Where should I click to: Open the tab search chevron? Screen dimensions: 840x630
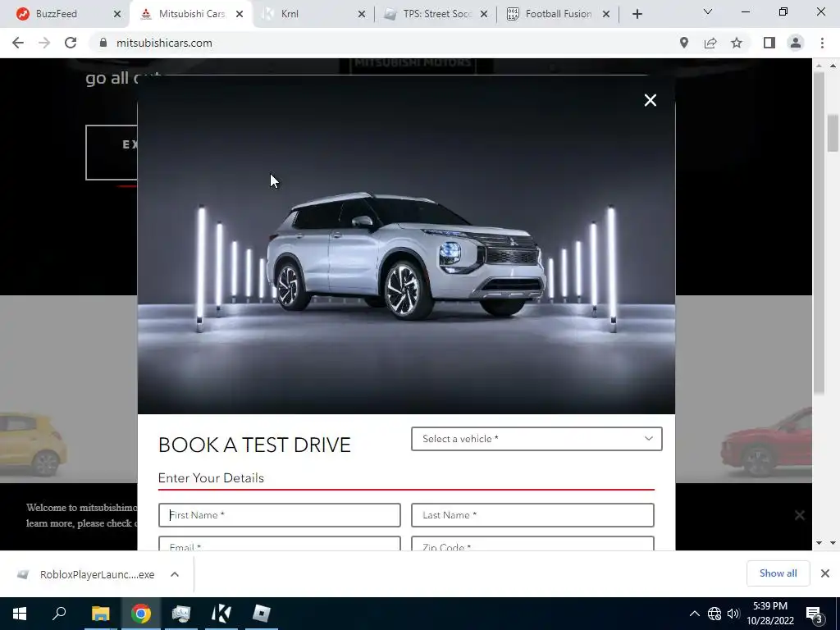click(x=708, y=11)
